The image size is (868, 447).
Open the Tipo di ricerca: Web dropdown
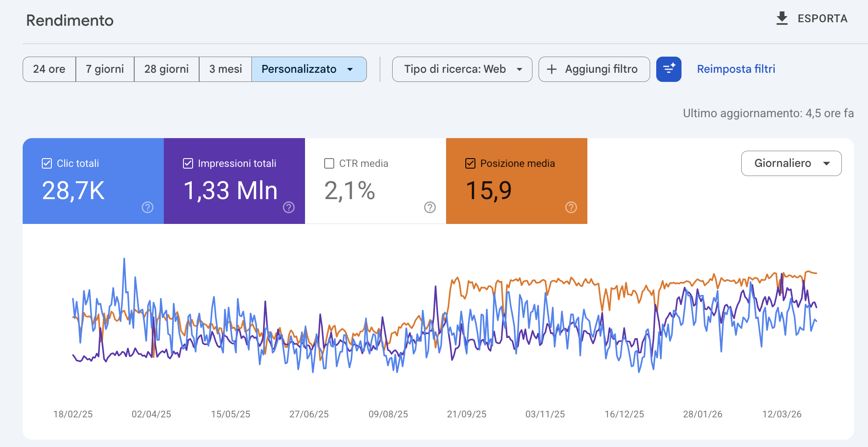462,69
